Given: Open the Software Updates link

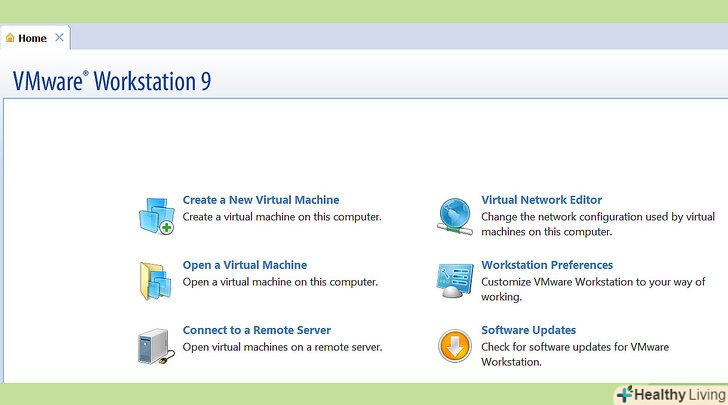Looking at the screenshot, I should (528, 330).
